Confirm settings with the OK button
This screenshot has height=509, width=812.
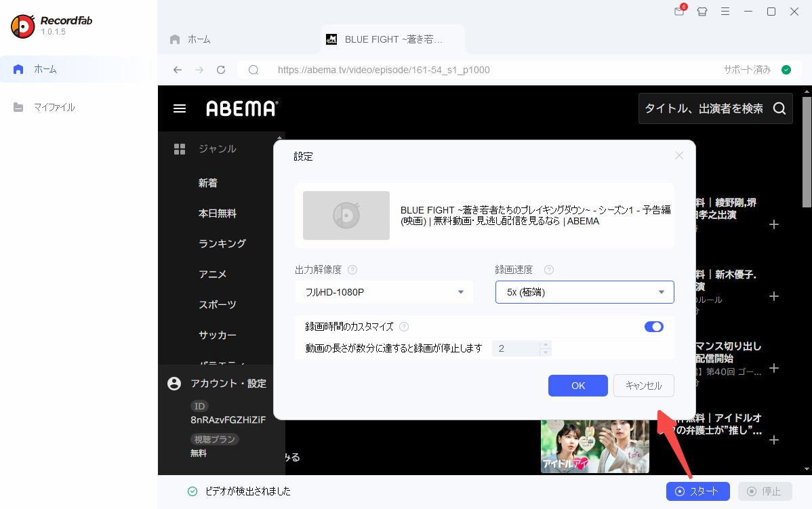tap(577, 385)
